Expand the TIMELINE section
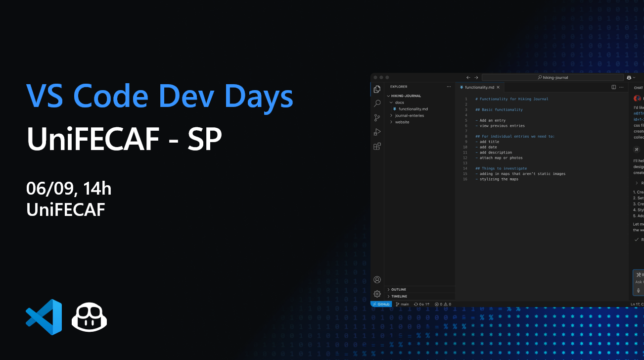 pyautogui.click(x=420, y=296)
